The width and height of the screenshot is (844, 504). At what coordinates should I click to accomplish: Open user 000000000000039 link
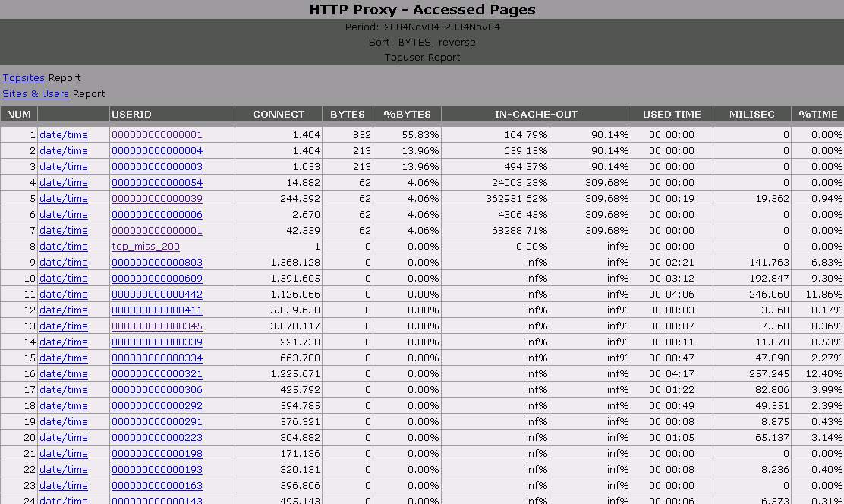(157, 199)
